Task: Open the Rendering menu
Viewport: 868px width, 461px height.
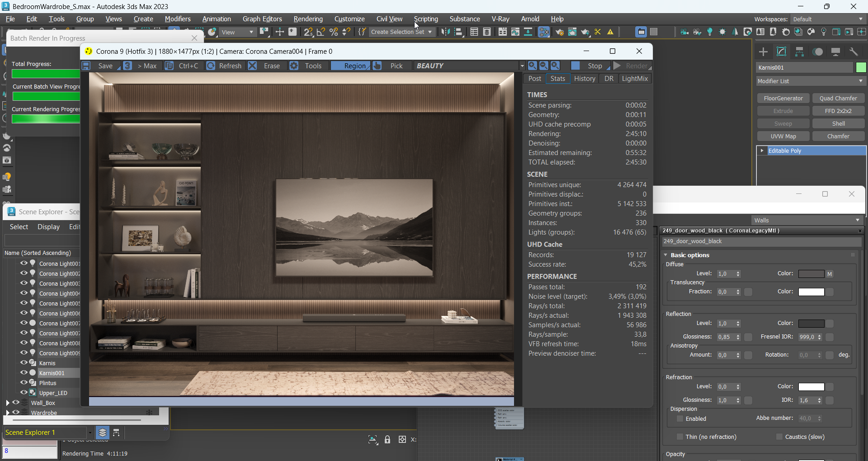Action: tap(308, 19)
